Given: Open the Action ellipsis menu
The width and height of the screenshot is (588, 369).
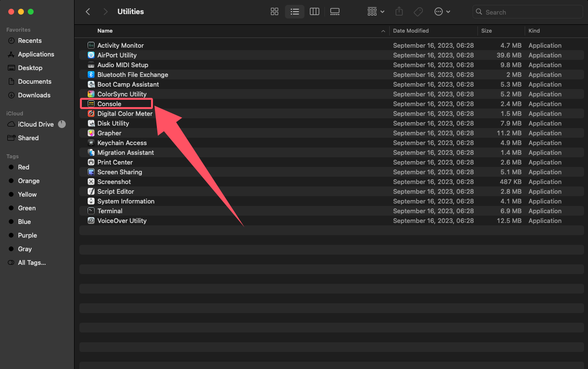Looking at the screenshot, I should [442, 12].
